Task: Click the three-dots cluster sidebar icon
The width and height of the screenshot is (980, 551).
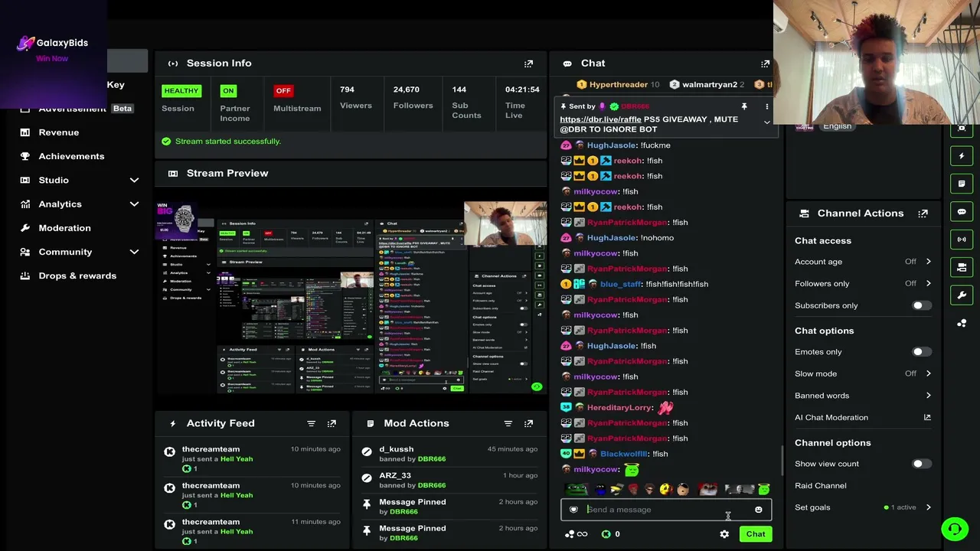Action: coord(962,323)
